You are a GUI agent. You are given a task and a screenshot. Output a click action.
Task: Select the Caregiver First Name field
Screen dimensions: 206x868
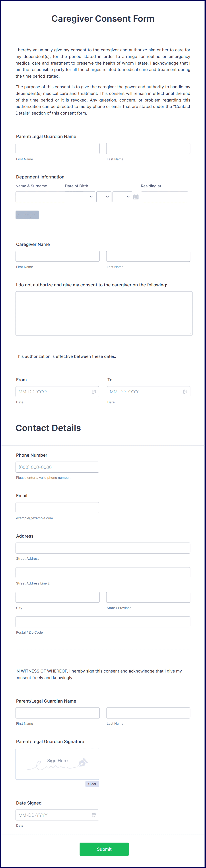tap(57, 256)
